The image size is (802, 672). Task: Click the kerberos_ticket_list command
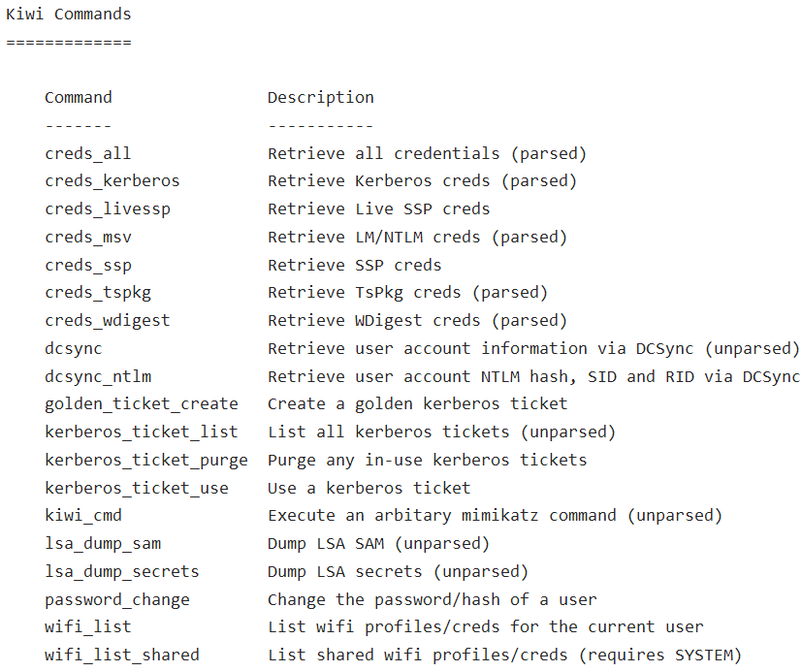(x=141, y=432)
